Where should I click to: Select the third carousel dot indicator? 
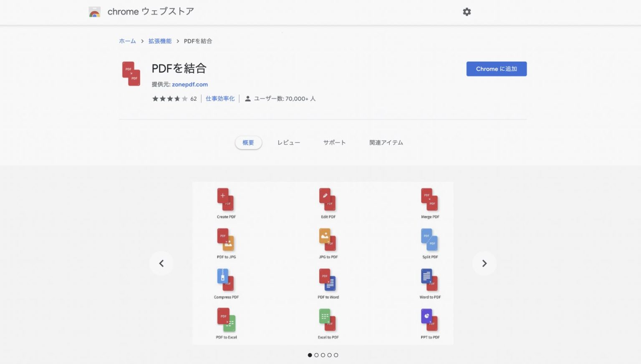point(323,355)
